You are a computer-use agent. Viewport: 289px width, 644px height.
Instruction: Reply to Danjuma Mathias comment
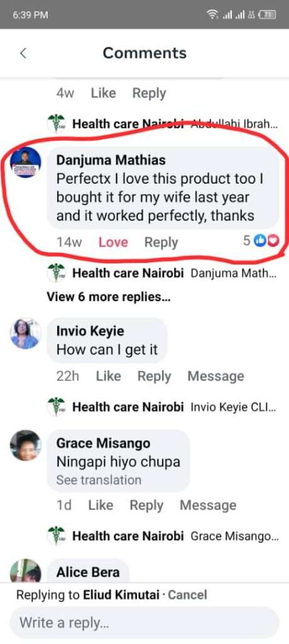coord(161,242)
